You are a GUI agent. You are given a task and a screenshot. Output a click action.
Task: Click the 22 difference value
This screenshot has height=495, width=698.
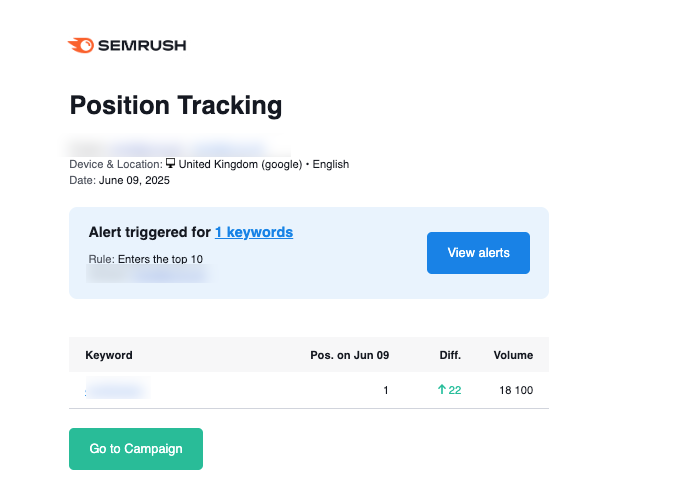[x=455, y=390]
